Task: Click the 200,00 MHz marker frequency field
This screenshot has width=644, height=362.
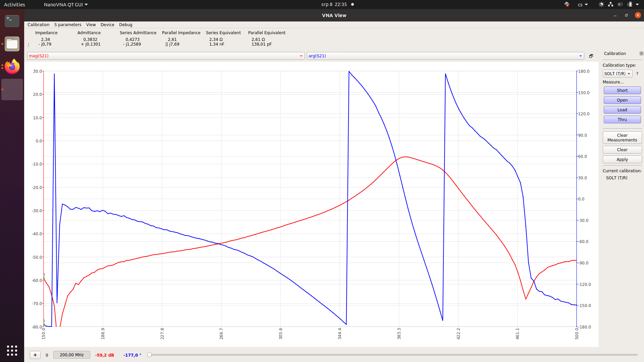Action: click(72, 355)
